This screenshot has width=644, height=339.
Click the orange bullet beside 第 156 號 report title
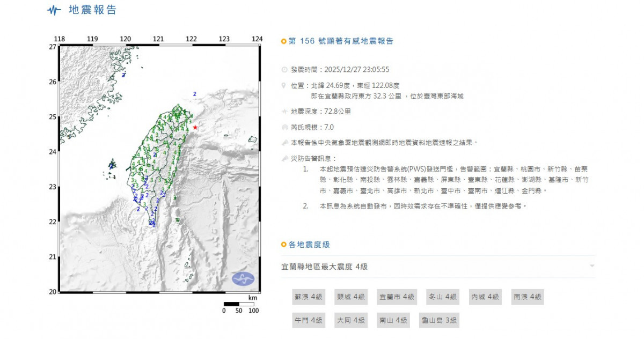click(x=283, y=41)
